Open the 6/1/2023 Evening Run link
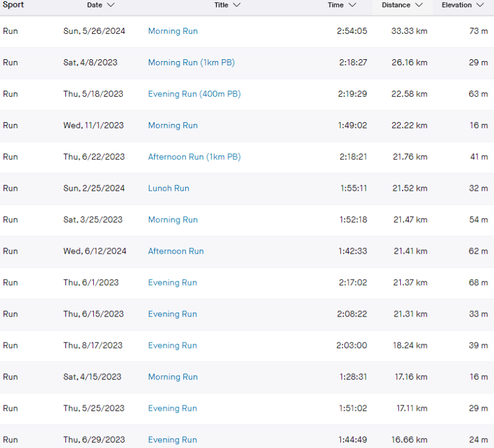The height and width of the screenshot is (448, 494). click(173, 283)
